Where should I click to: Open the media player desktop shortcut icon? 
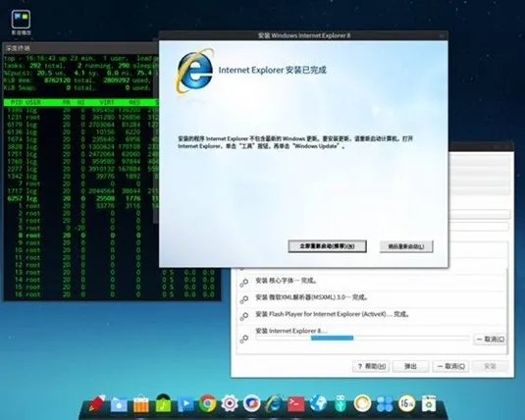tap(21, 23)
